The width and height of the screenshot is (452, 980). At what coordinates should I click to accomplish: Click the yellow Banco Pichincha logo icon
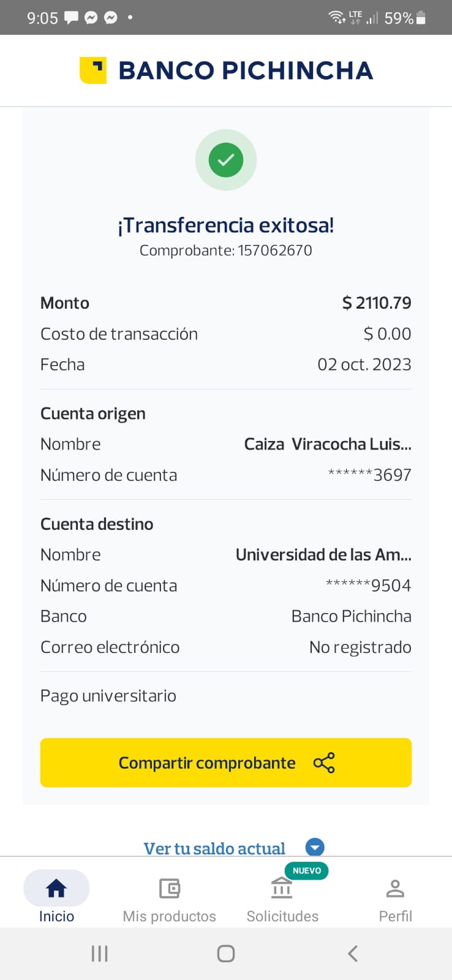pyautogui.click(x=93, y=70)
